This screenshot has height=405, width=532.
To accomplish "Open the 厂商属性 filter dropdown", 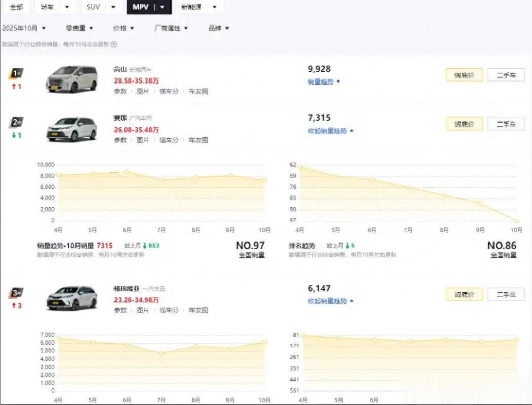I will [171, 28].
